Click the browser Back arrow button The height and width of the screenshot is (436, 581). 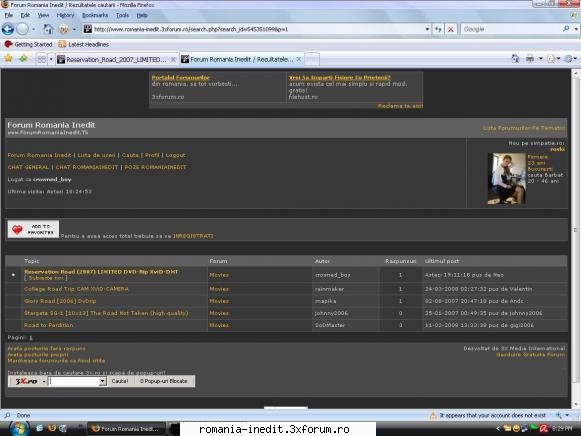coord(8,29)
